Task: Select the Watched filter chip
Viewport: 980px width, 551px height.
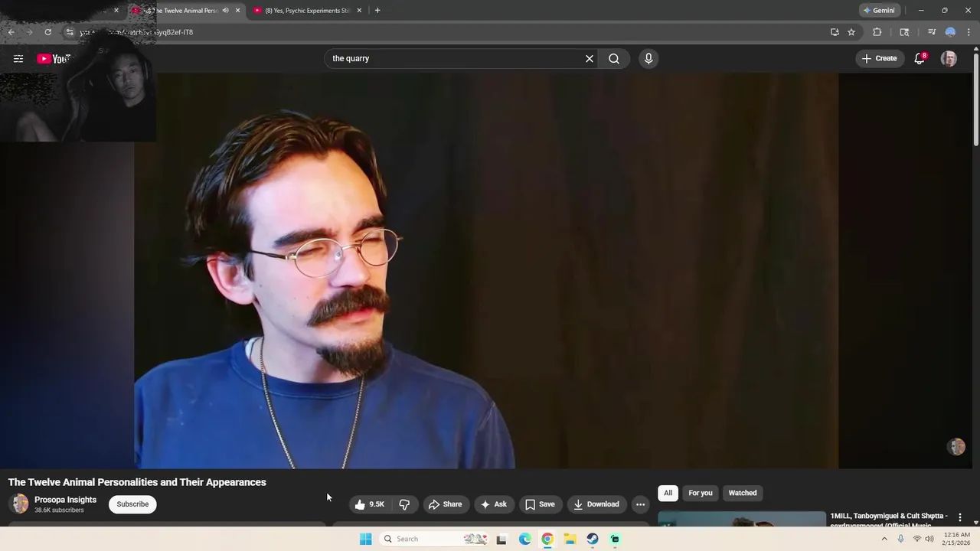Action: click(x=742, y=493)
